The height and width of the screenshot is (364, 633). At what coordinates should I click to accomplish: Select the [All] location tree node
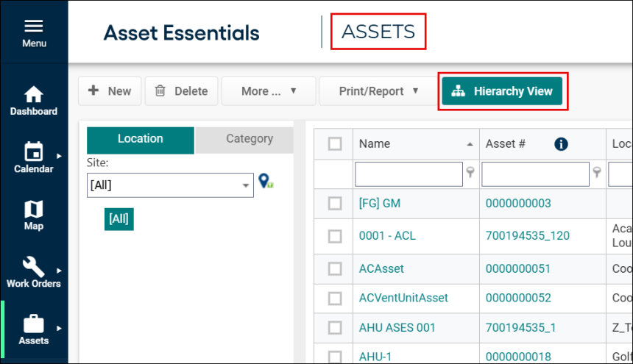click(119, 219)
